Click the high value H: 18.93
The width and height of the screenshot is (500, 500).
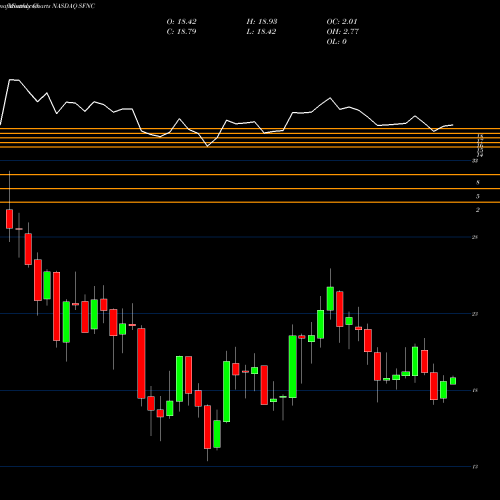[x=262, y=22]
